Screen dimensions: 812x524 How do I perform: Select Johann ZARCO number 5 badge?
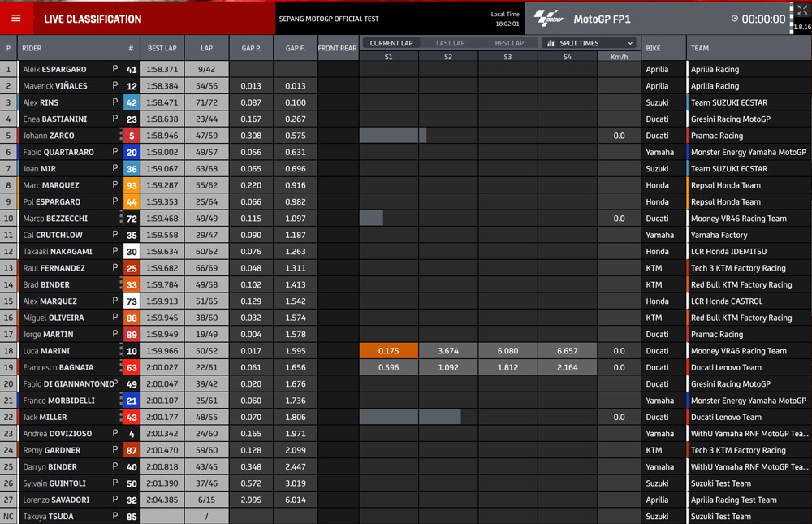pos(132,136)
